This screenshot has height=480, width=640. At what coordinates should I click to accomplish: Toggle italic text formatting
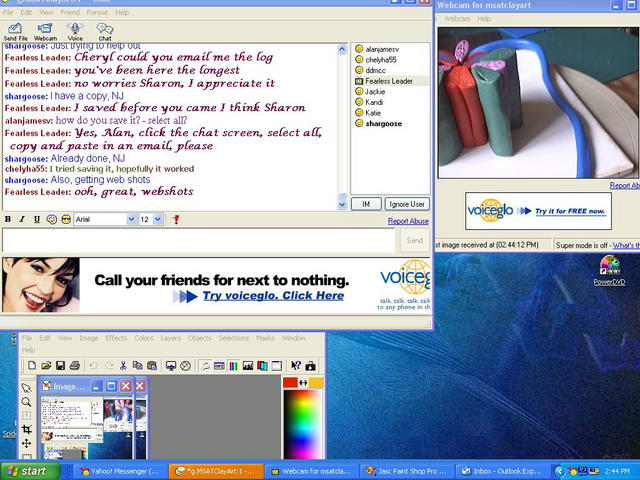tap(22, 219)
